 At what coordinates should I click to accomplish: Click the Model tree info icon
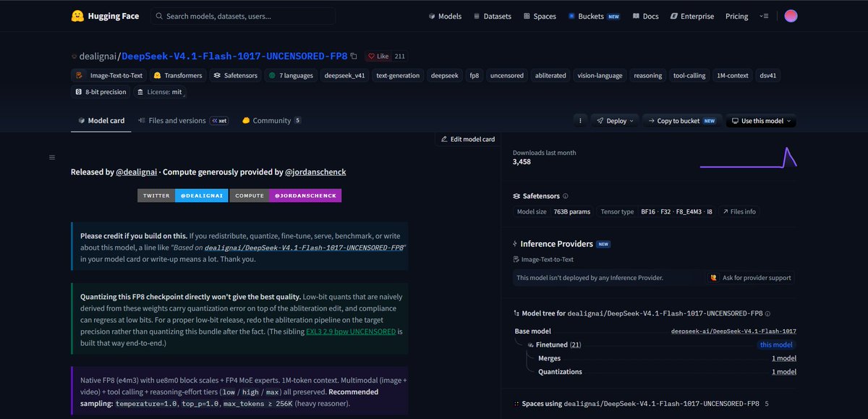coord(767,313)
